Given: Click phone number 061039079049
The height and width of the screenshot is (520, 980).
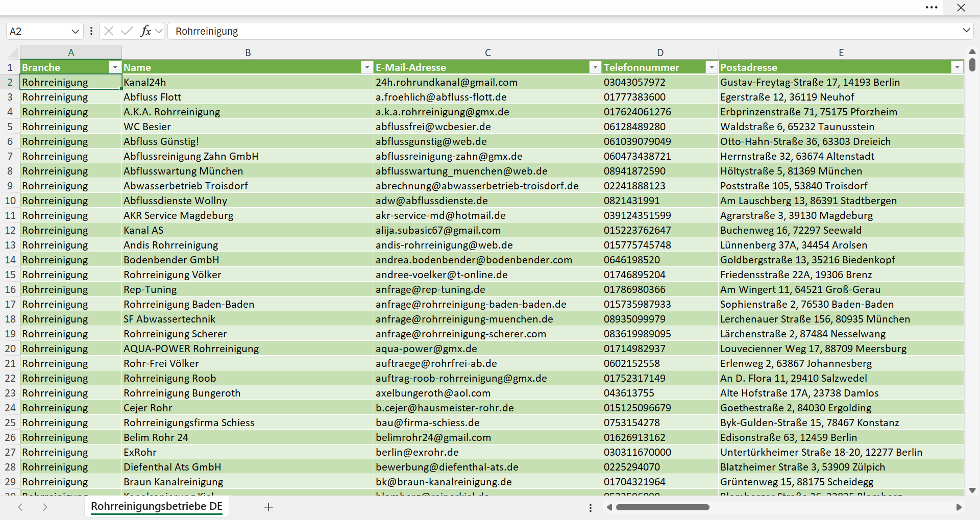Looking at the screenshot, I should coord(660,141).
